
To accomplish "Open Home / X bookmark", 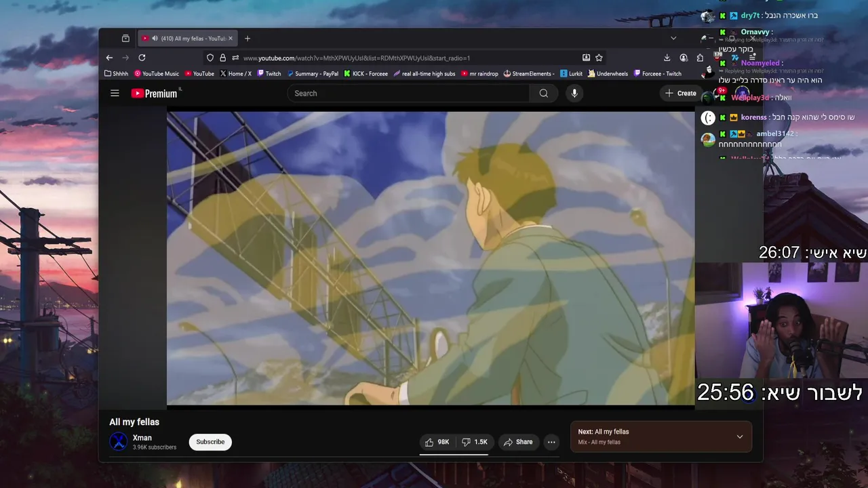I will point(236,74).
